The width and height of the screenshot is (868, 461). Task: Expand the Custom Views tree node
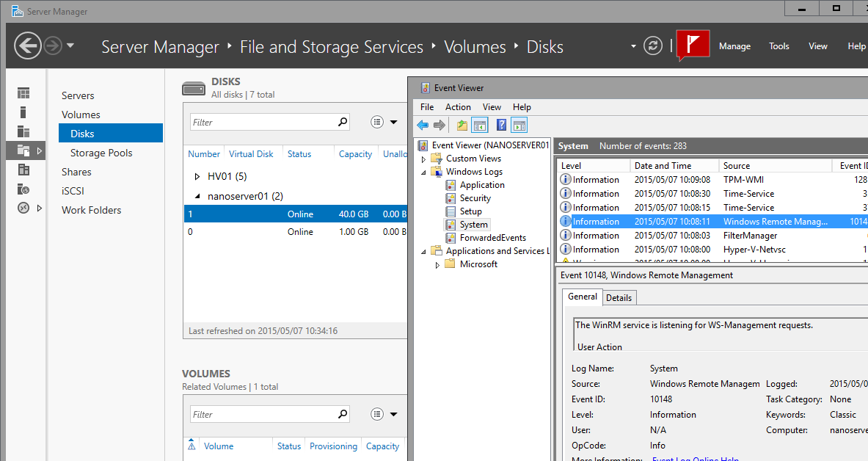tap(423, 159)
